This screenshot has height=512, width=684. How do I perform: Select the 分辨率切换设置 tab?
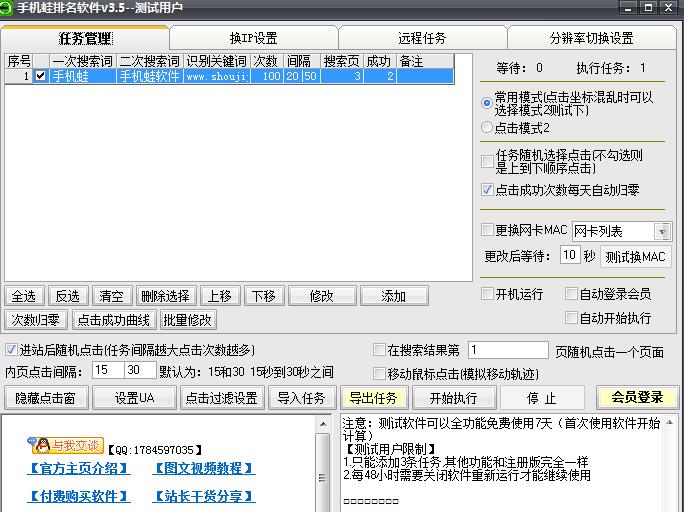[x=591, y=38]
